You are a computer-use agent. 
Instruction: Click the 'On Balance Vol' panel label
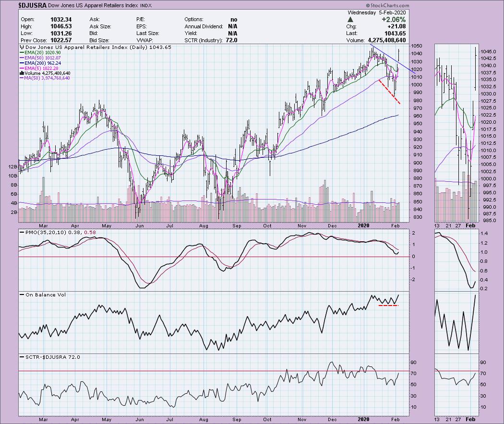[x=43, y=294]
